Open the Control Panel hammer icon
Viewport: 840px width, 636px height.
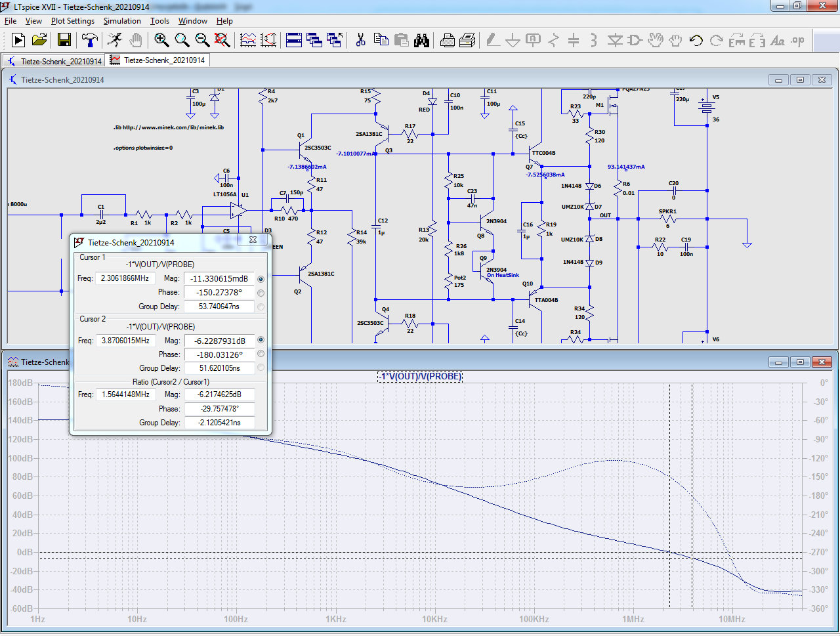pos(90,40)
